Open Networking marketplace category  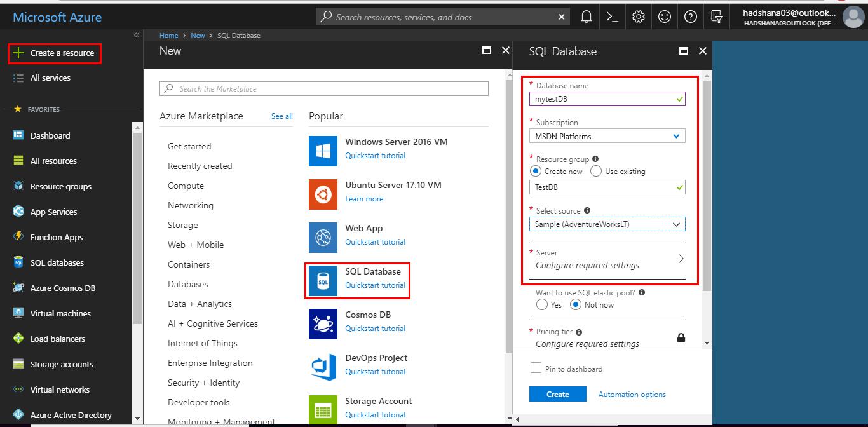click(191, 205)
